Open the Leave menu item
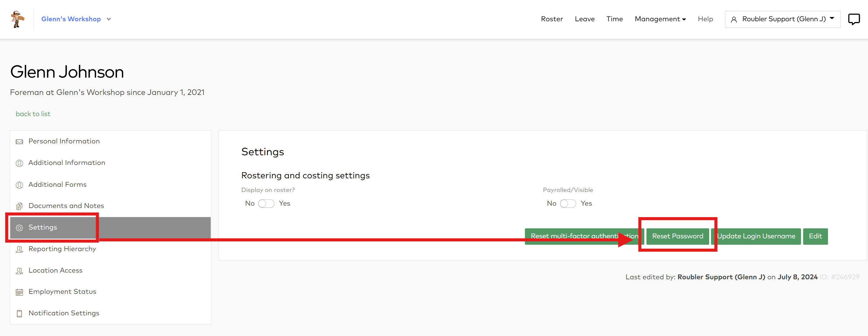868x336 pixels. (x=584, y=19)
